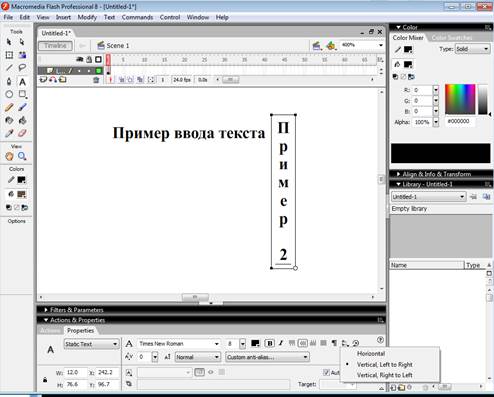Viewport: 494px width, 397px height.
Task: Toggle Italic text formatting
Action: pyautogui.click(x=281, y=343)
